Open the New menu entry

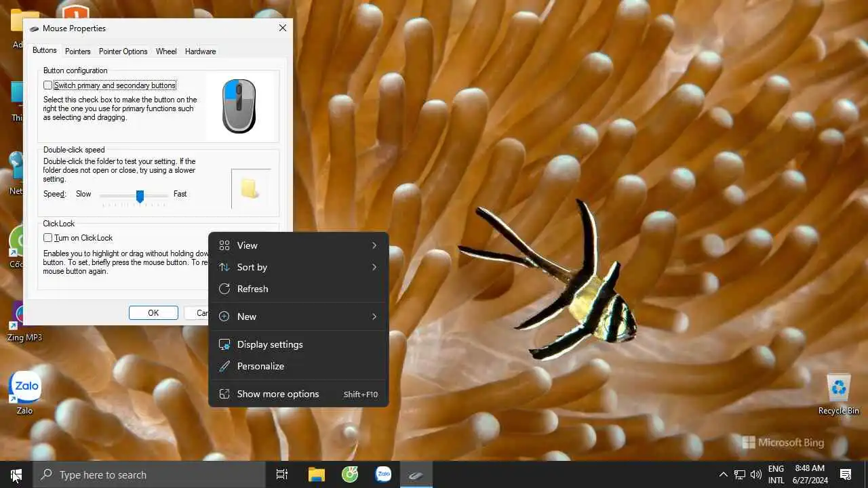(x=298, y=317)
